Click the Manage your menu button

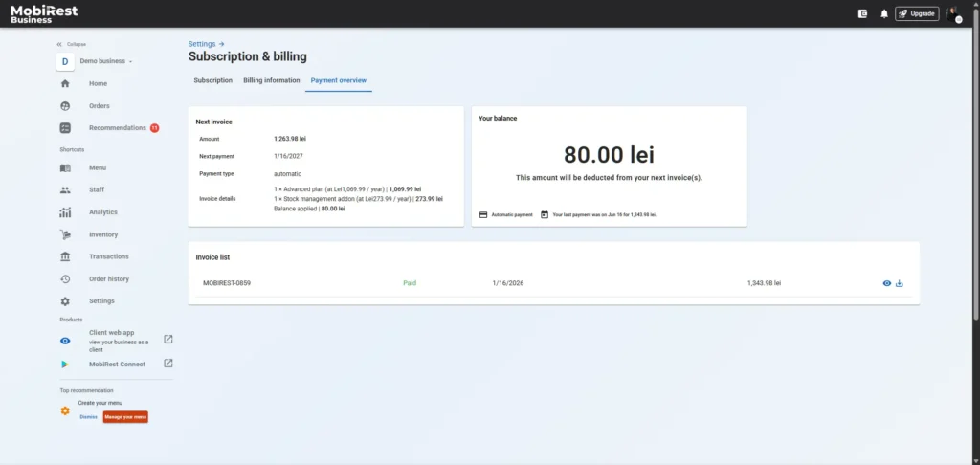click(x=125, y=417)
